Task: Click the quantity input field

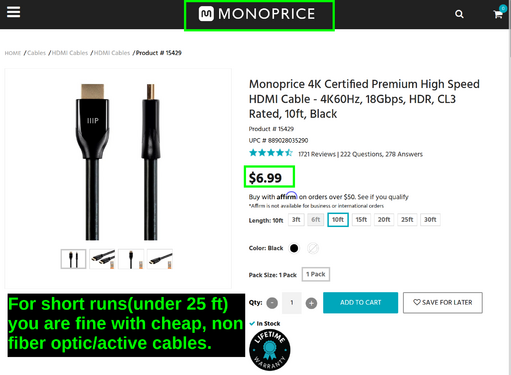Action: point(292,303)
